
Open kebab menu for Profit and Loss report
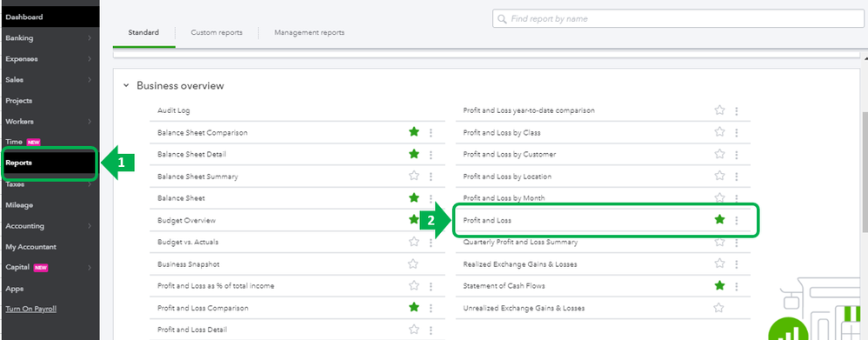(737, 220)
